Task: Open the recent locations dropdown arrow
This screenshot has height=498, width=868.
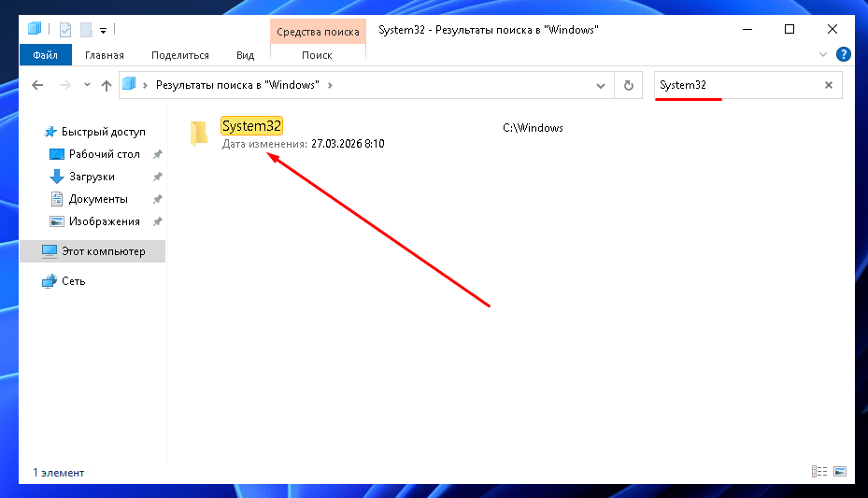Action: coord(87,85)
